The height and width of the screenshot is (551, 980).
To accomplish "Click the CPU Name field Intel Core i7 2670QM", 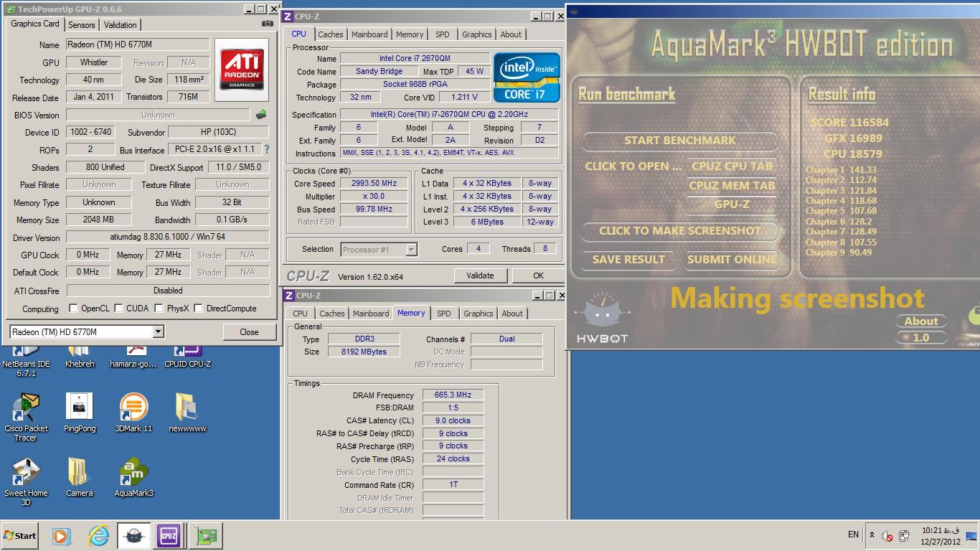I will [x=415, y=58].
